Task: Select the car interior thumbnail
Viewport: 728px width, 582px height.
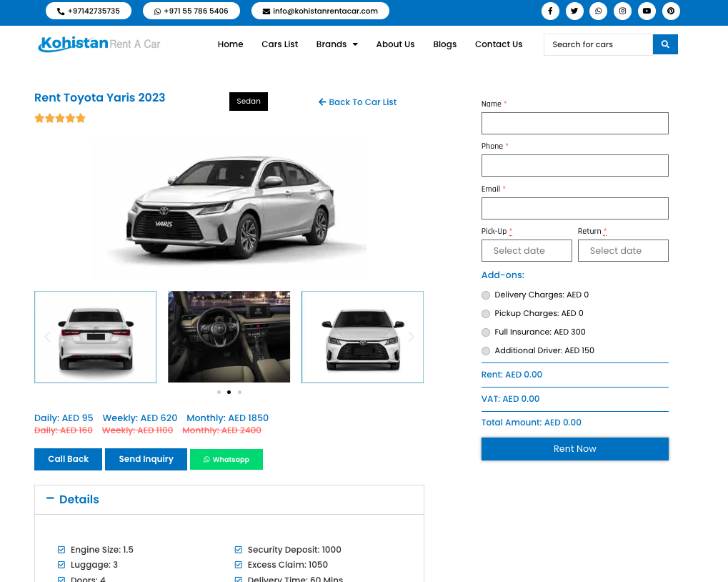Action: [229, 337]
